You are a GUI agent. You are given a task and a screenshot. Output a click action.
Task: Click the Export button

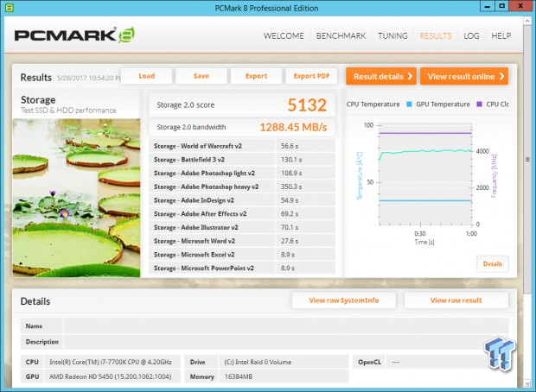257,76
